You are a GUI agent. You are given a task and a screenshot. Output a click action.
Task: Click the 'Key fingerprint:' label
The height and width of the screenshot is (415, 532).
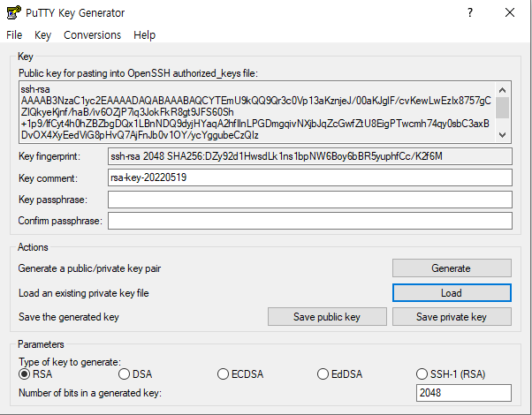49,156
